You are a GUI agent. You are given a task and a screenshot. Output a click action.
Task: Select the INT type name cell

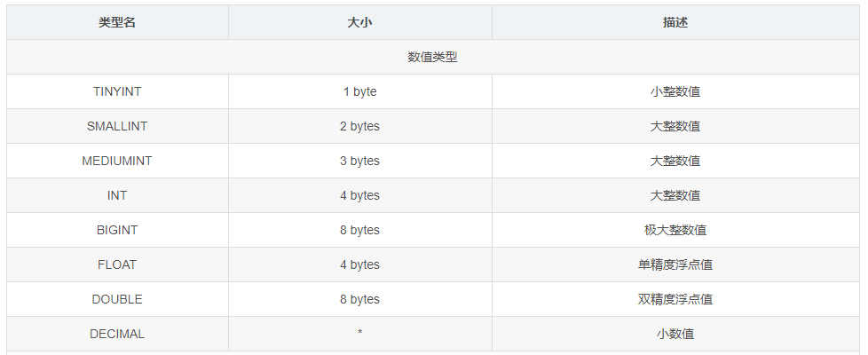117,195
